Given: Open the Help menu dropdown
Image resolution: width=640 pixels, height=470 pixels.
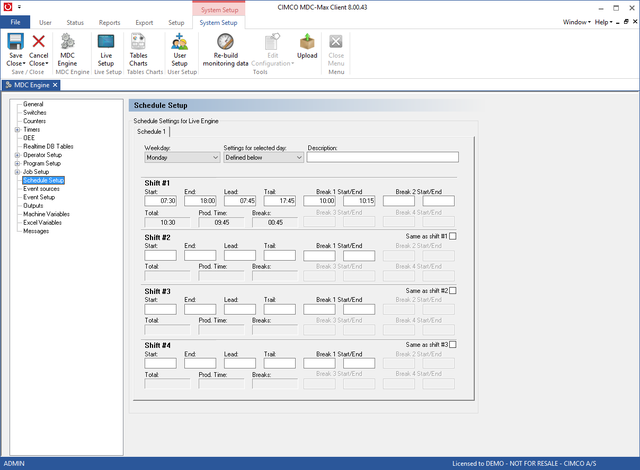Looking at the screenshot, I should (x=603, y=22).
